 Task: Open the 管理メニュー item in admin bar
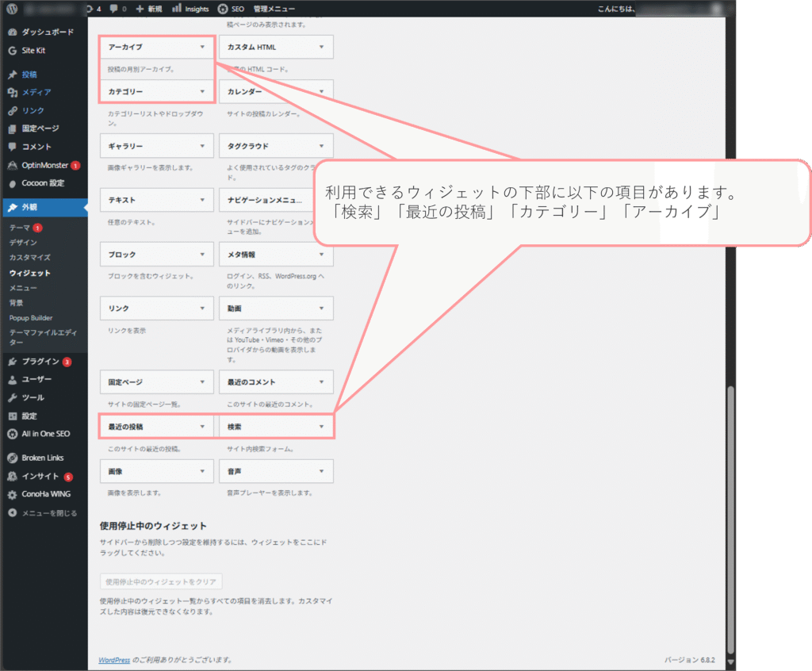[274, 9]
